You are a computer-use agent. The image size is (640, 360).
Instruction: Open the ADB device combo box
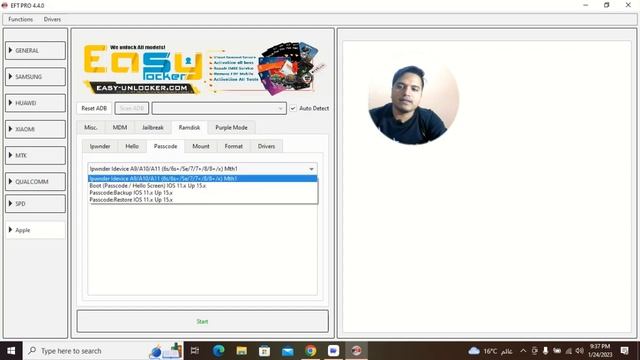tap(219, 108)
